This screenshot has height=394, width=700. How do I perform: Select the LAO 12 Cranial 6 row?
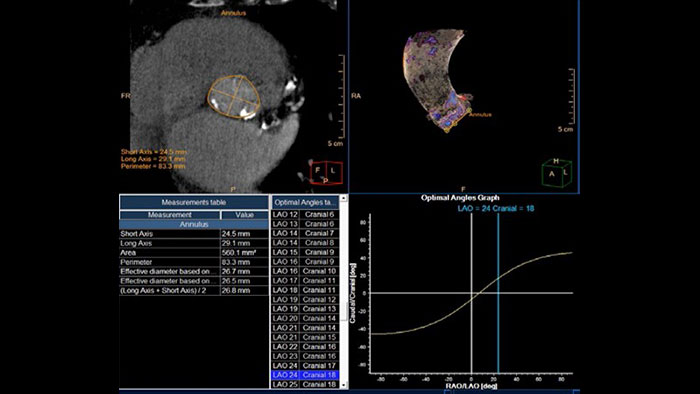tap(305, 214)
